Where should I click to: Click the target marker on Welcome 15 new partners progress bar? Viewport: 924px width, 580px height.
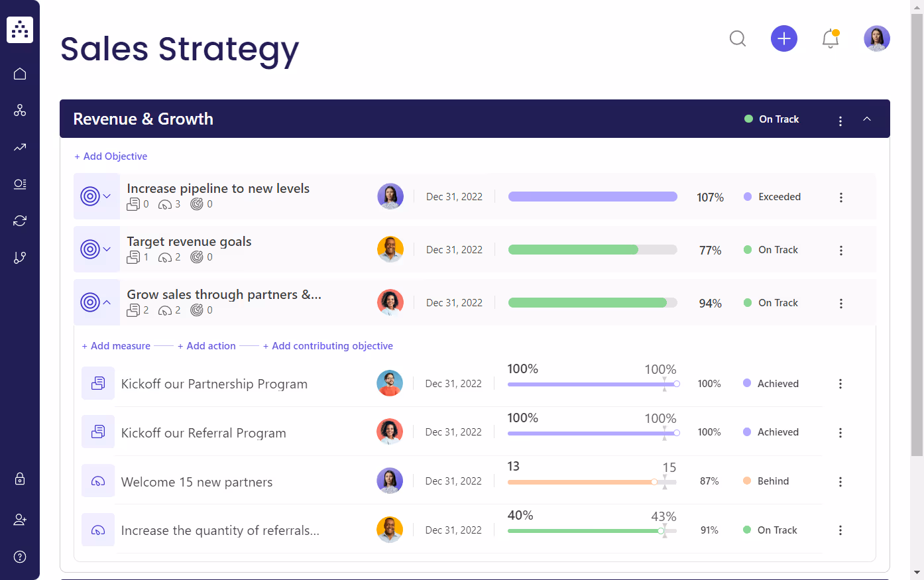point(664,483)
